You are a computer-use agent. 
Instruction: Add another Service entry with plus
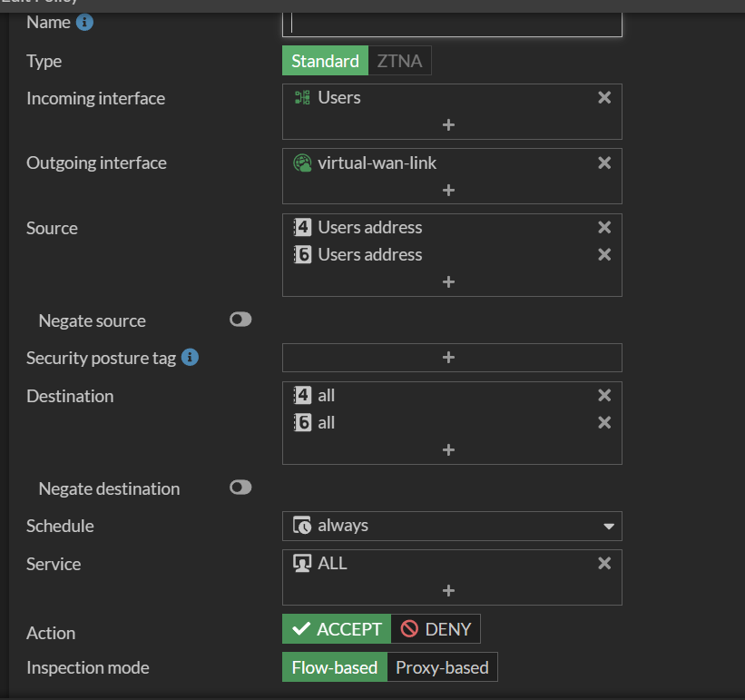[448, 590]
